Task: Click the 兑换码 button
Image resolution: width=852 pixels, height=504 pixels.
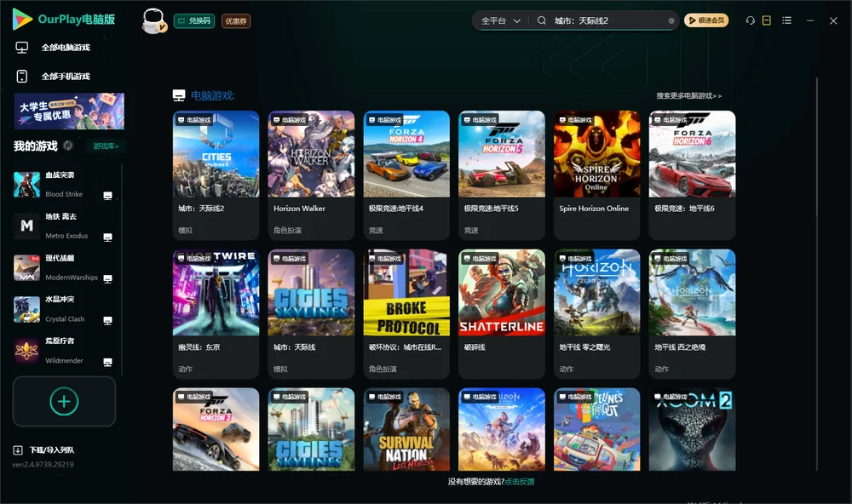Action: (x=194, y=21)
